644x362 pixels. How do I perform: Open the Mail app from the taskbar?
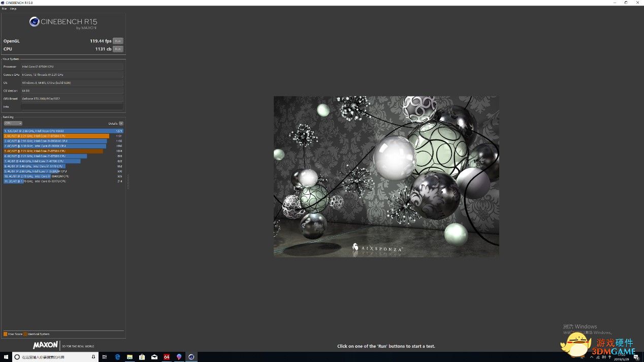pos(154,357)
